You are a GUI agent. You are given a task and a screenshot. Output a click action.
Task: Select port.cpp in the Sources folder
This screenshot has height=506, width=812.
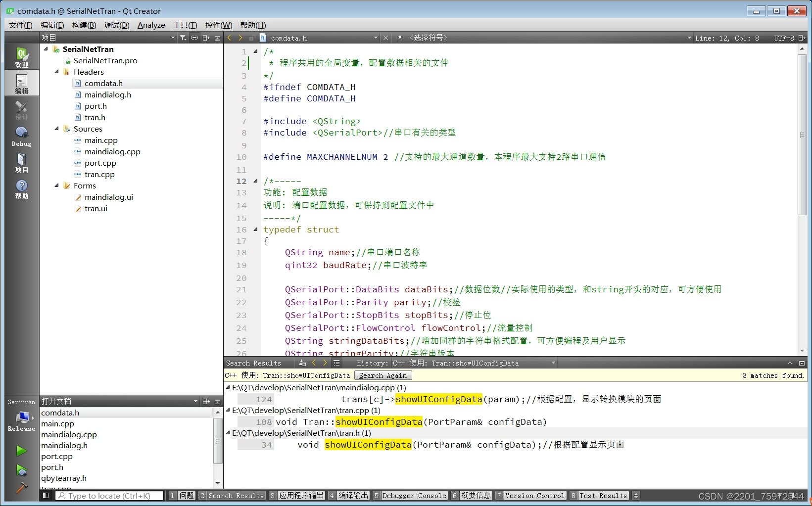(x=100, y=163)
